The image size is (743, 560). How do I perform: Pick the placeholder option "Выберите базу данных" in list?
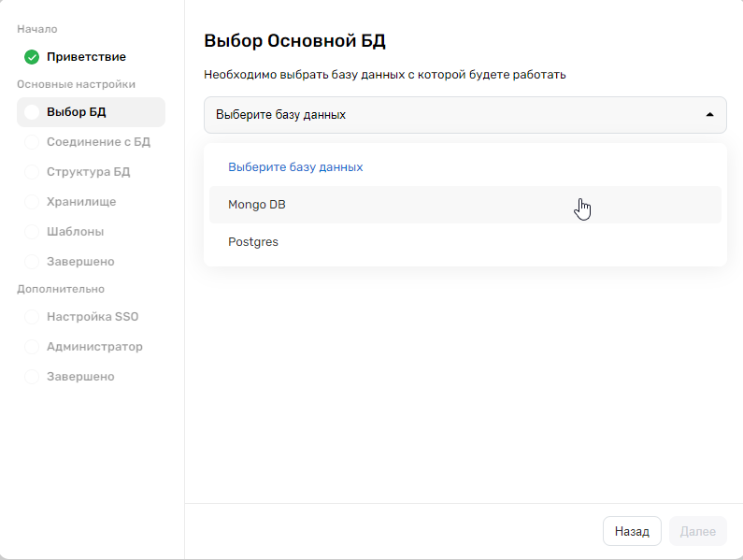[x=464, y=167]
